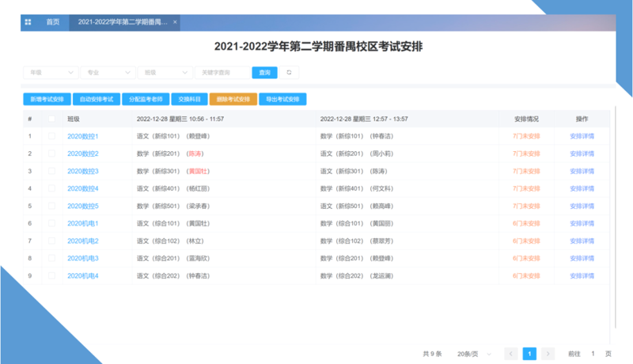
Task: Open the 2020机电2 class link
Action: click(x=83, y=241)
